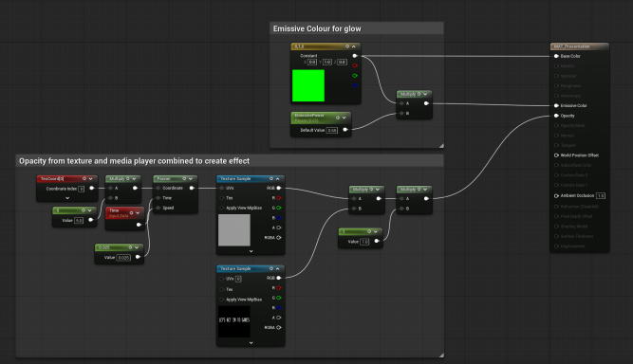
Task: Click the white output pin of the Constant 0,1,0 node
Action: 355,56
